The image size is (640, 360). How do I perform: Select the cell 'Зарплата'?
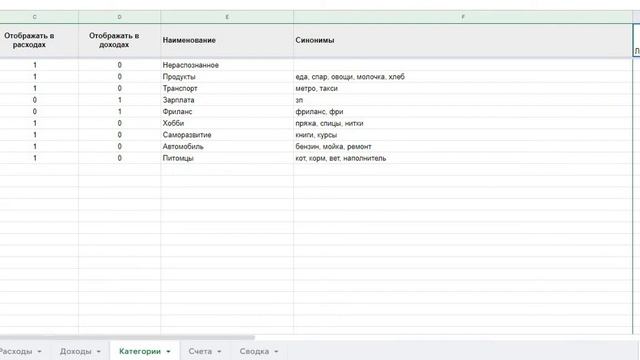coord(227,100)
